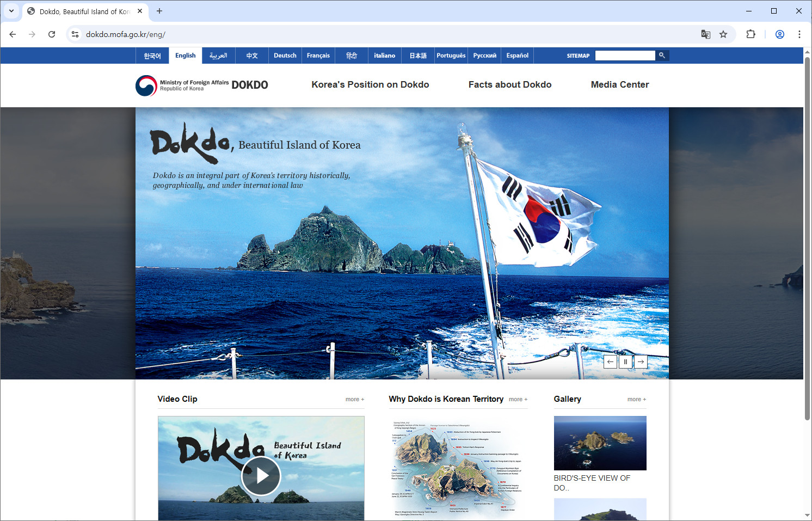The image size is (812, 521).
Task: Choose the Deutsch language option
Action: (x=285, y=56)
